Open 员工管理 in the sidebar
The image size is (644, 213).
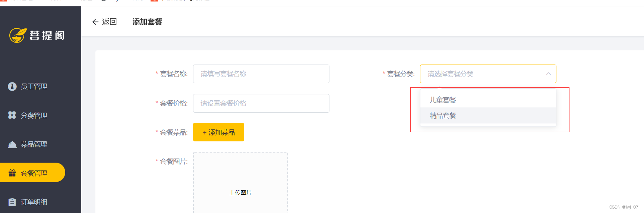[x=34, y=87]
